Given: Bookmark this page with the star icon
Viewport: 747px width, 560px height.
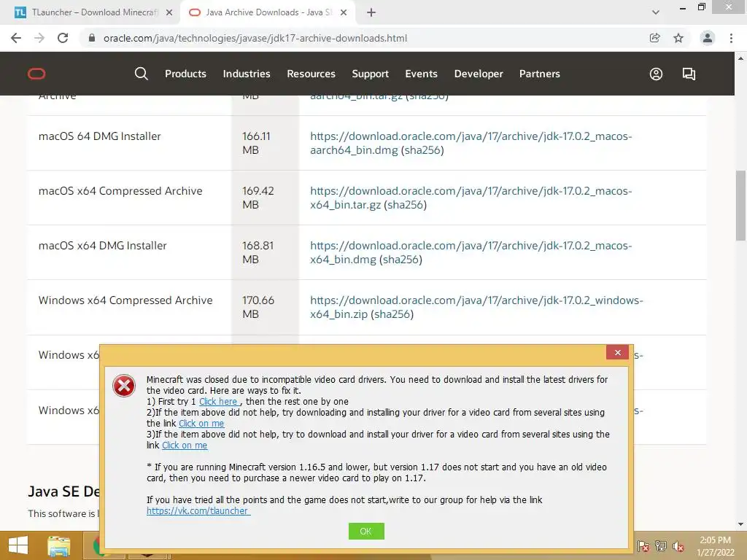Looking at the screenshot, I should (x=678, y=38).
